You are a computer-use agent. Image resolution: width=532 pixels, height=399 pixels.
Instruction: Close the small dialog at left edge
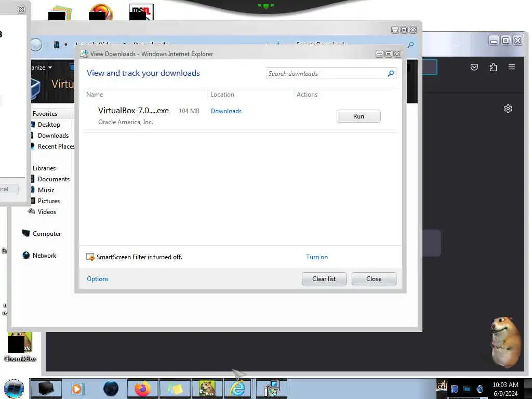tap(21, 9)
